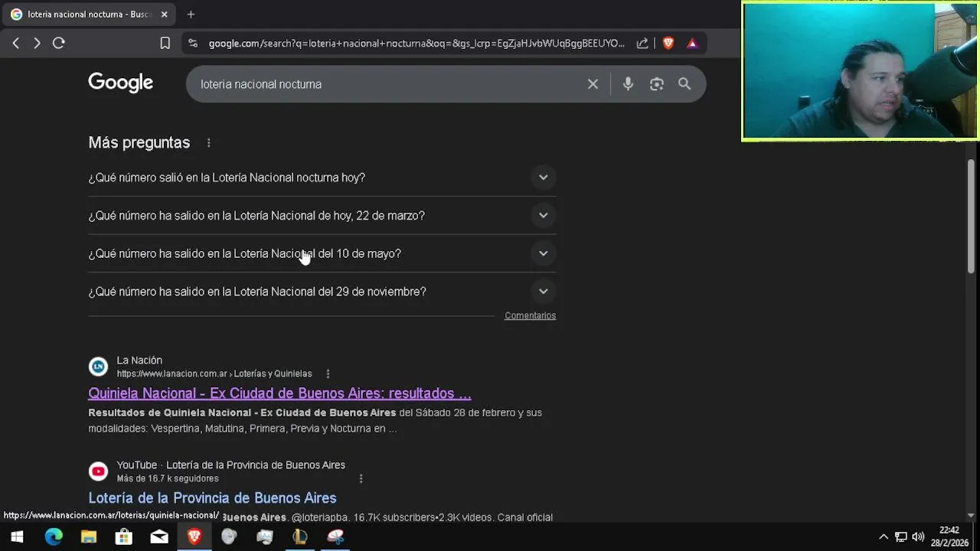Open the Más preguntas options menu
Image resolution: width=980 pixels, height=551 pixels.
[208, 143]
